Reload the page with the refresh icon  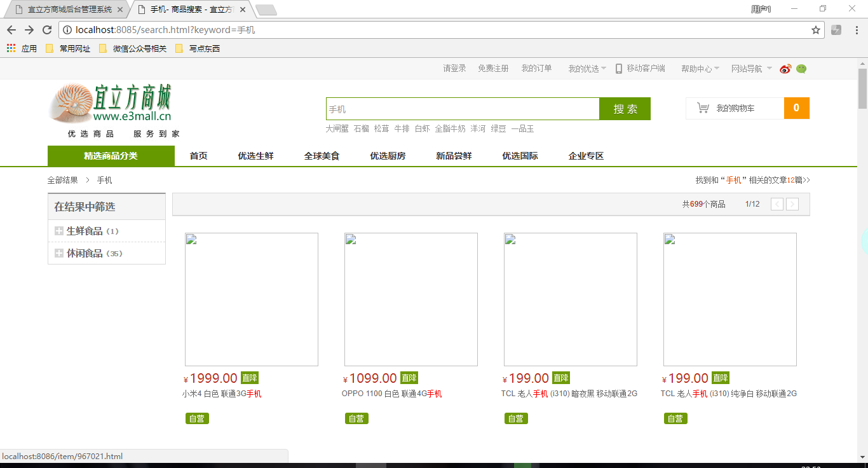coord(47,30)
